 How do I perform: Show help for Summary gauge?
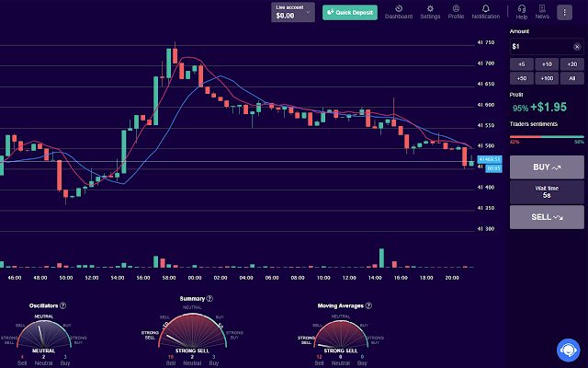pyautogui.click(x=209, y=298)
